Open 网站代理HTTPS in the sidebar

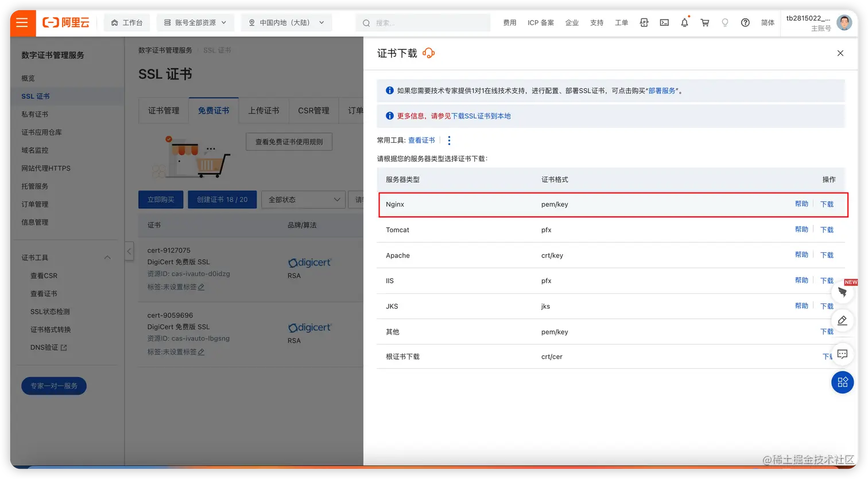click(x=46, y=168)
